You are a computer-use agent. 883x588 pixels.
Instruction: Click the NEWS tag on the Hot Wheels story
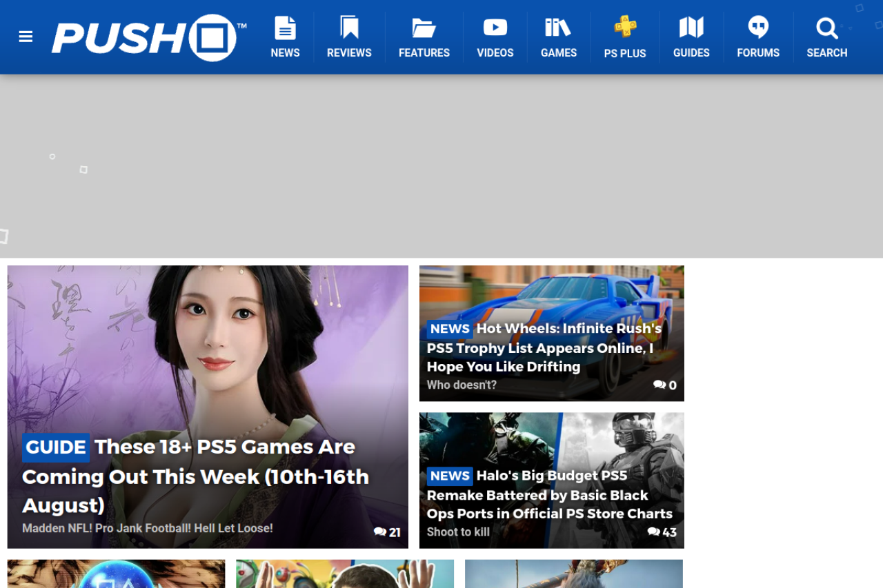pyautogui.click(x=450, y=329)
